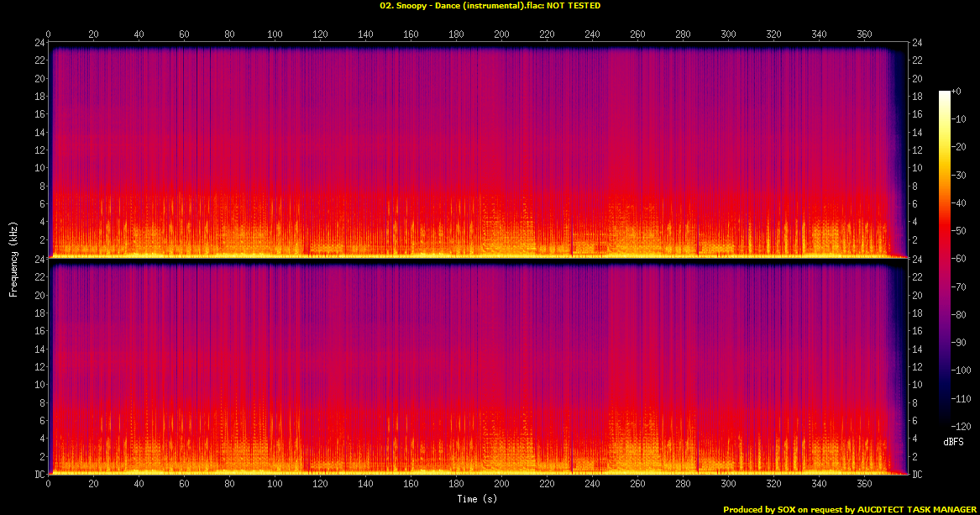Click the '-120' value on dBFS legend

pyautogui.click(x=961, y=426)
